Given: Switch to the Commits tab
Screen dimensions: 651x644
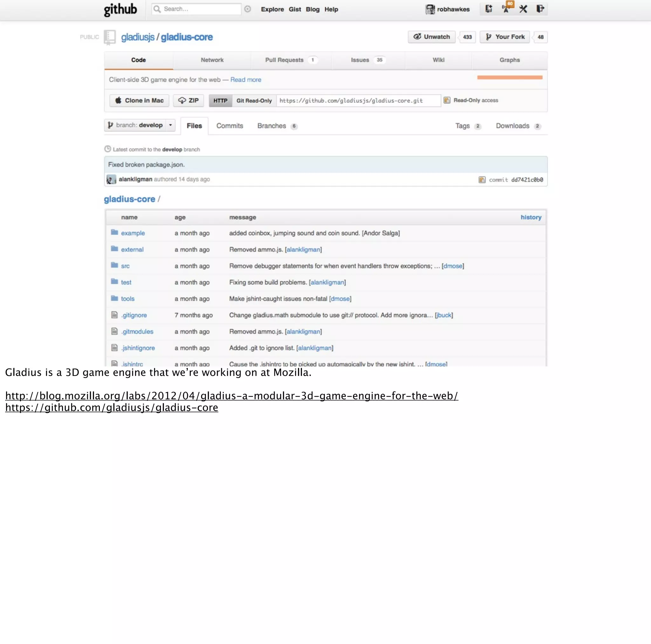Looking at the screenshot, I should 230,126.
